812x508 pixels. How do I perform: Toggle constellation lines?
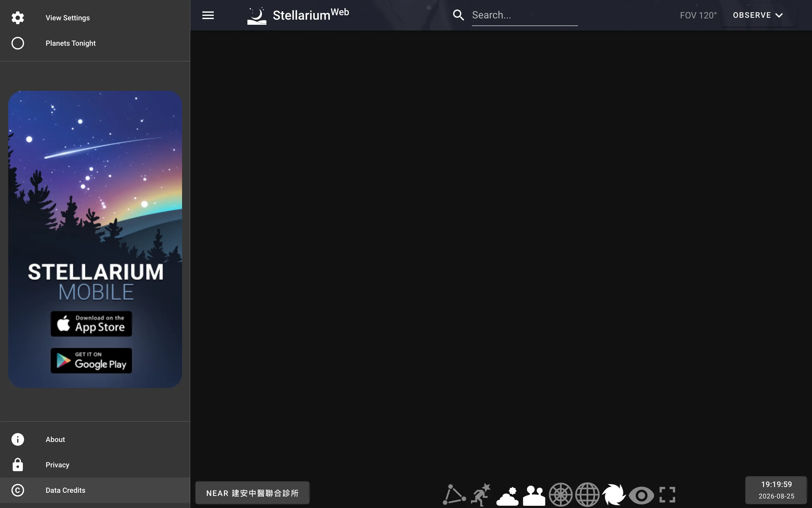454,495
